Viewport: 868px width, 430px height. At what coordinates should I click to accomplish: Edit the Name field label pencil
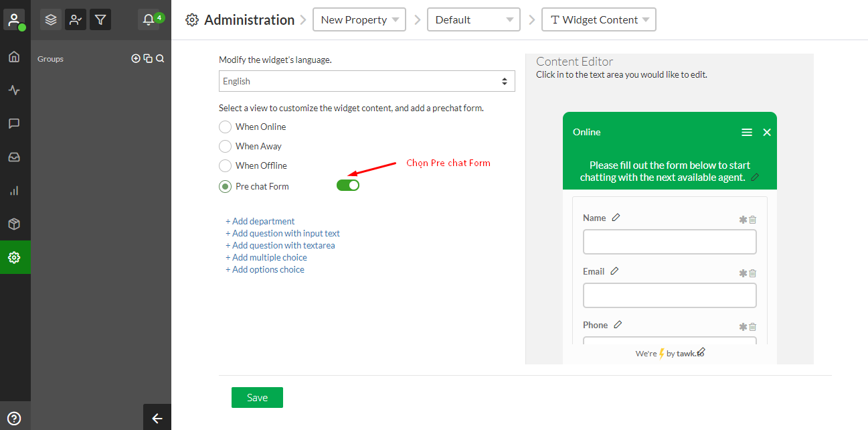pos(616,217)
